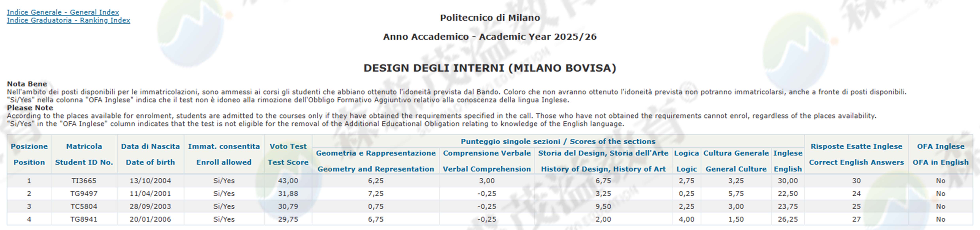Click the OFA Inglese column header
The image size is (980, 230).
click(x=940, y=154)
